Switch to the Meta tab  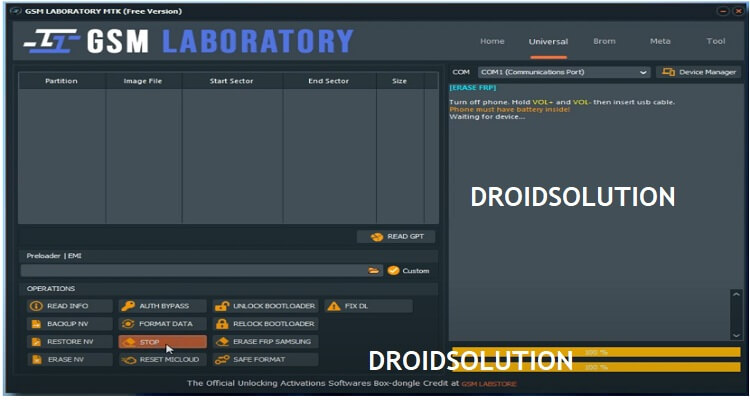[660, 41]
